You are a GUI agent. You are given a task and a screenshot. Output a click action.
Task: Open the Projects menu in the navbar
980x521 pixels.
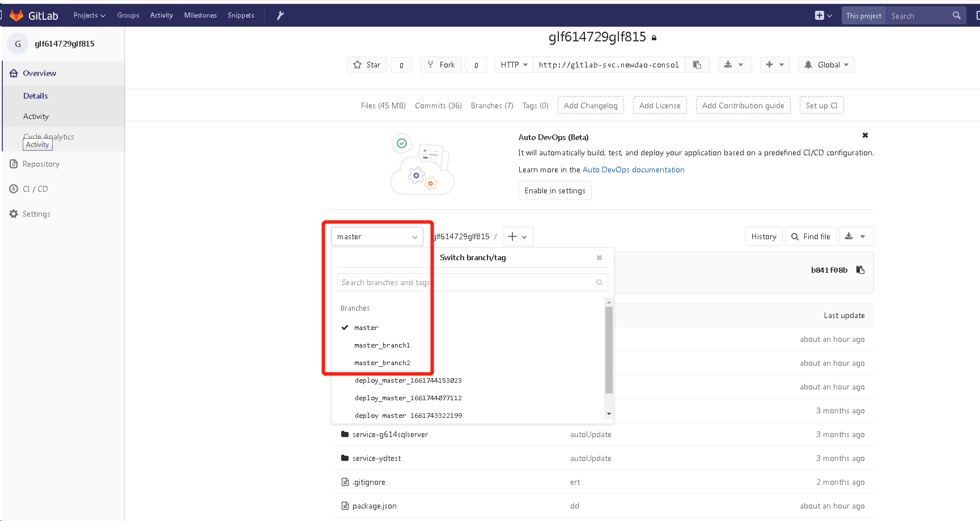point(89,15)
